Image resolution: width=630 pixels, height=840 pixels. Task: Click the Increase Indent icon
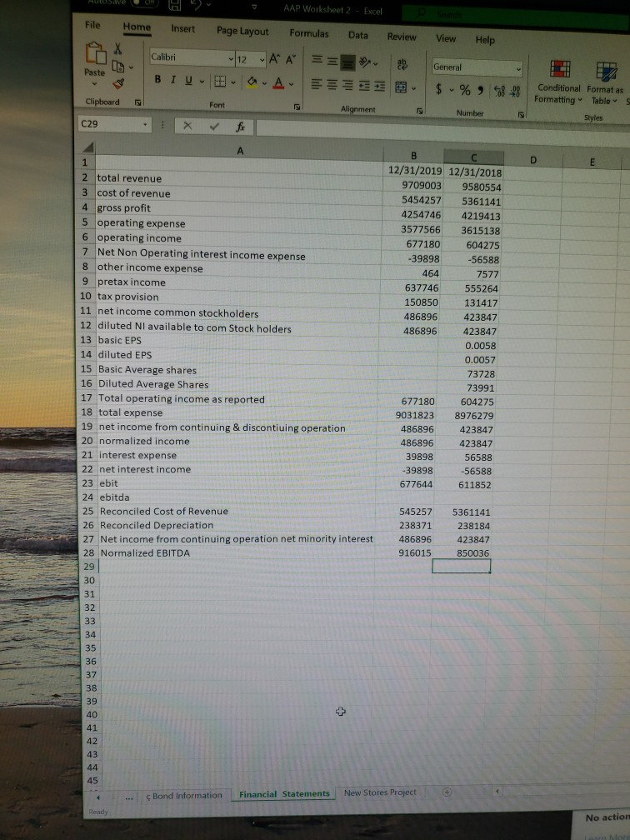click(x=380, y=87)
